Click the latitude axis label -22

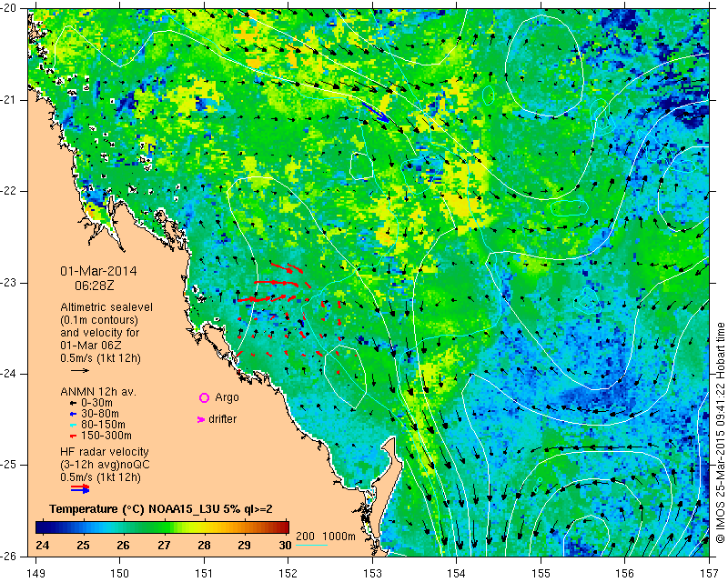[10, 191]
